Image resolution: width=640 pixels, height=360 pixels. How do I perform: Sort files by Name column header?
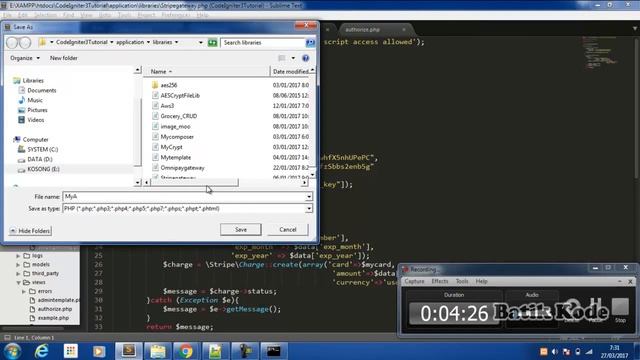(207, 71)
